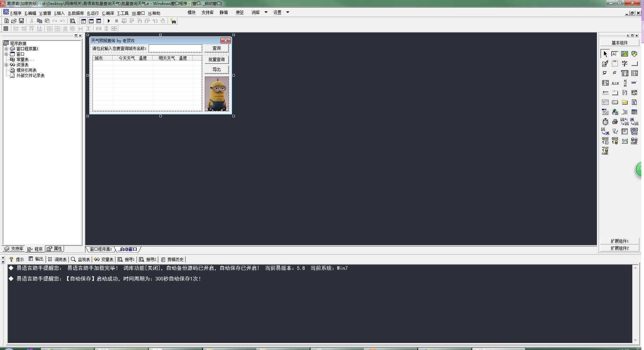Select the Timer (clock) component icon

[x=605, y=122]
